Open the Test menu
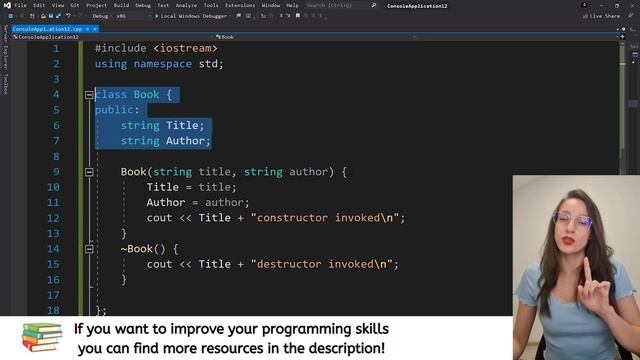640x360 pixels. coord(163,5)
